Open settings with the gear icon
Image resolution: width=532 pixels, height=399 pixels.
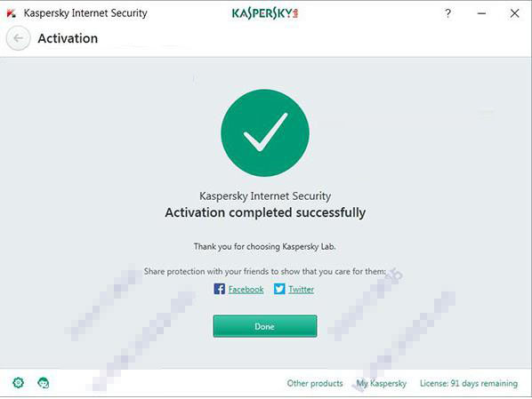[x=19, y=383]
